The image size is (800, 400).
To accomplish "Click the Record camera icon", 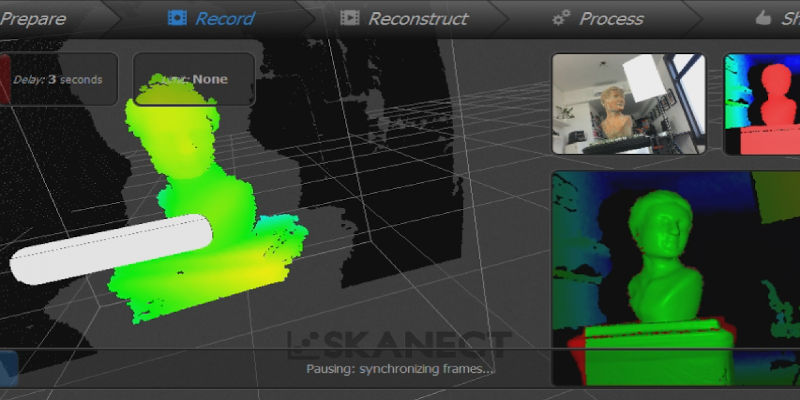I will [176, 19].
